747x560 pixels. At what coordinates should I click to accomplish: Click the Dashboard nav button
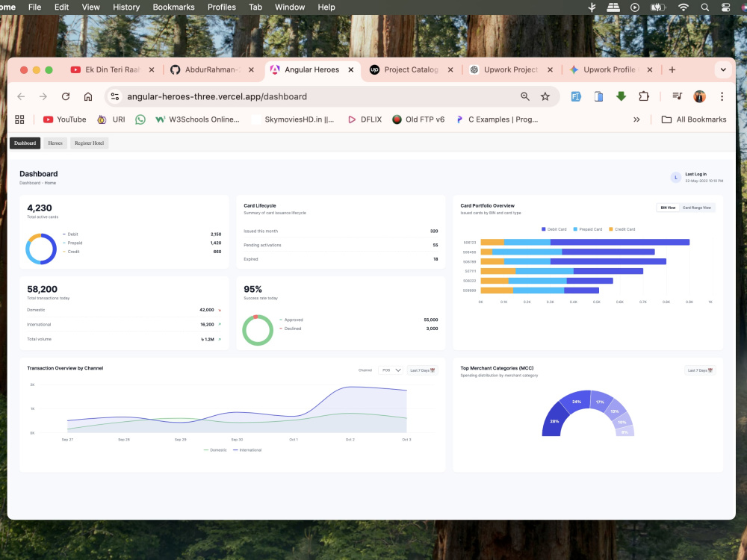click(25, 143)
